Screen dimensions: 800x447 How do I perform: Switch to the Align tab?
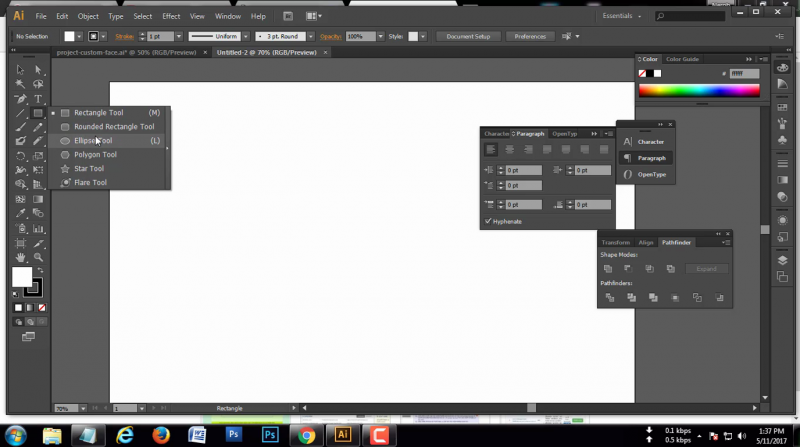point(646,242)
